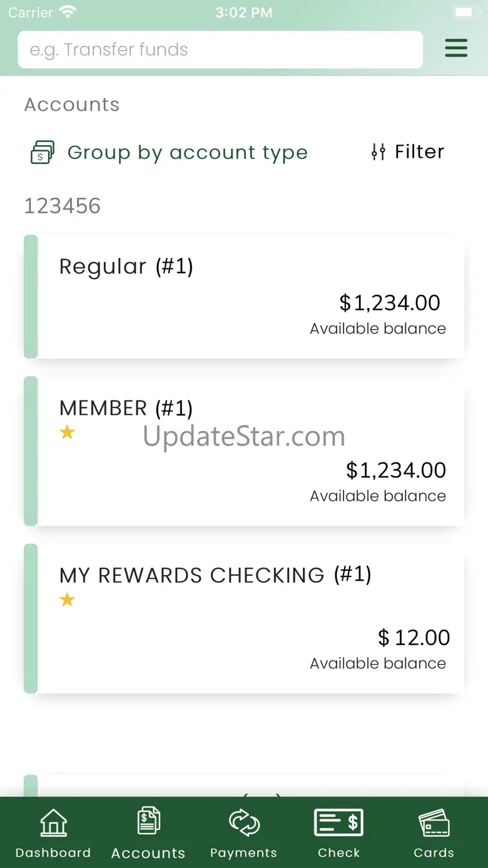Expand the MY REWARDS CHECKING card
This screenshot has width=488, height=868.
pos(244,618)
